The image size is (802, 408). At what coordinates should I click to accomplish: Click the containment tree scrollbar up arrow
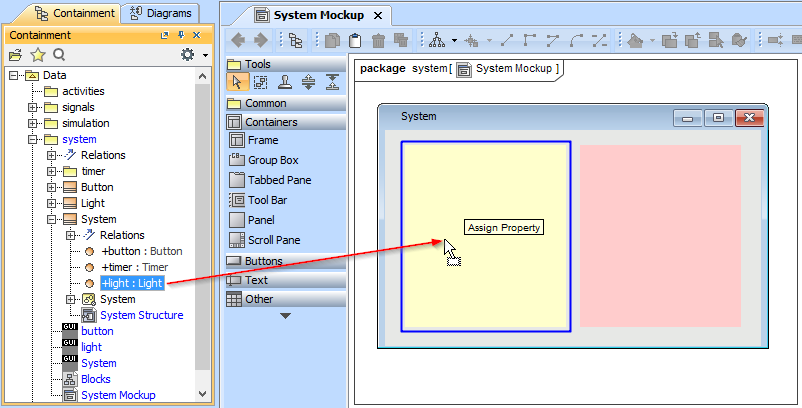[203, 77]
